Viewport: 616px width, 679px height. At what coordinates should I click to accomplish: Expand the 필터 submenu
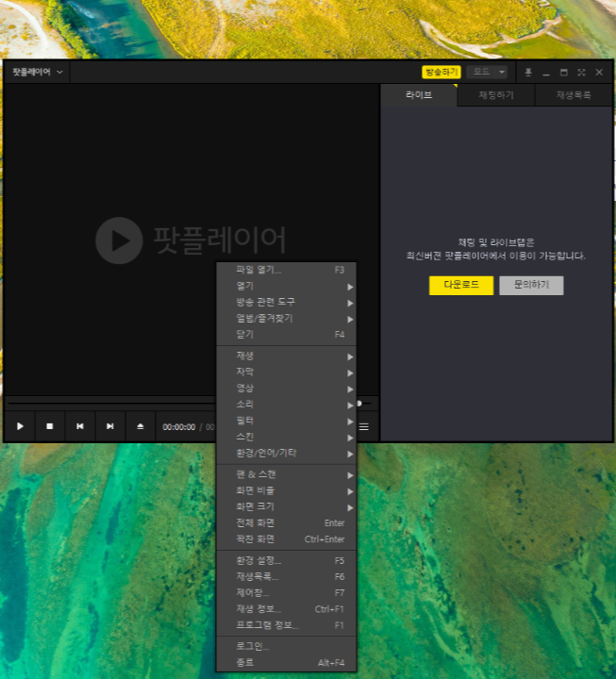(287, 421)
